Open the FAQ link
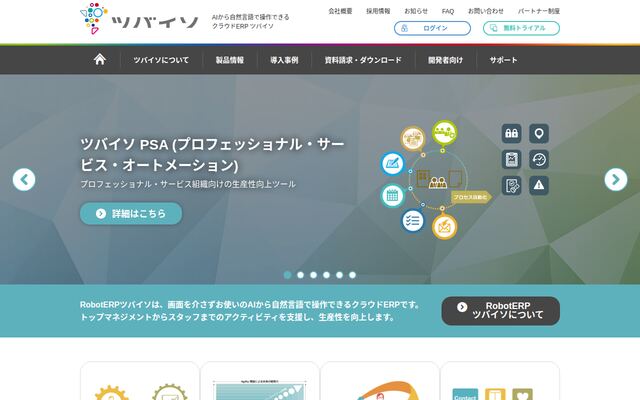 448,11
